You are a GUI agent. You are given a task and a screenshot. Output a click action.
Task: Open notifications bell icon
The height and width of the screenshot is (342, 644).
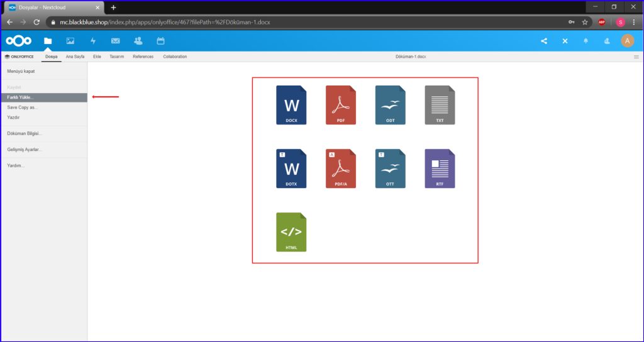pos(586,41)
